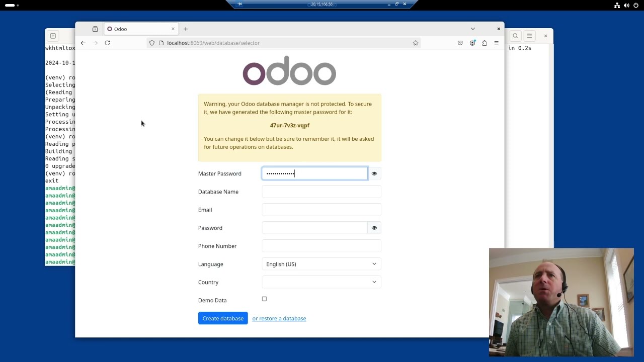The height and width of the screenshot is (362, 644).
Task: Open the network icon in the system tray
Action: click(617, 5)
